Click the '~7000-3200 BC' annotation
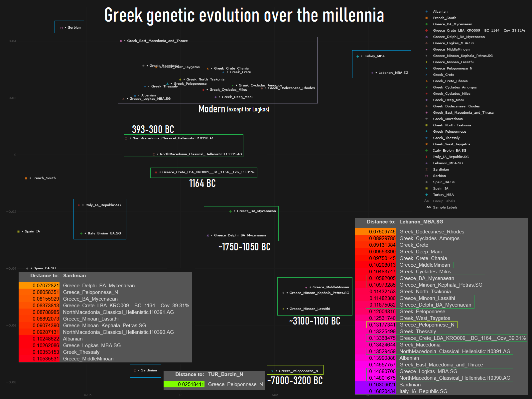 pyautogui.click(x=295, y=380)
